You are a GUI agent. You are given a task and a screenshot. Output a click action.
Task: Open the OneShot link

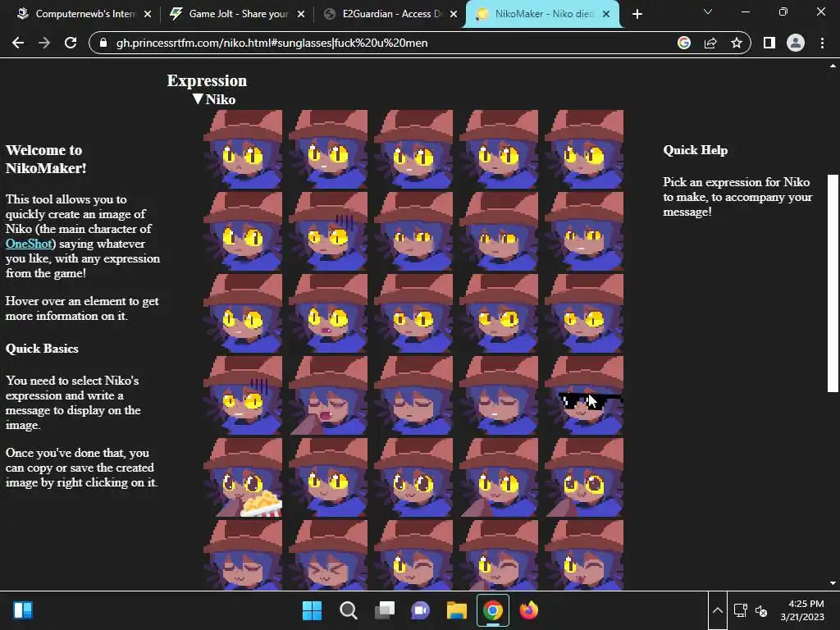coord(29,244)
